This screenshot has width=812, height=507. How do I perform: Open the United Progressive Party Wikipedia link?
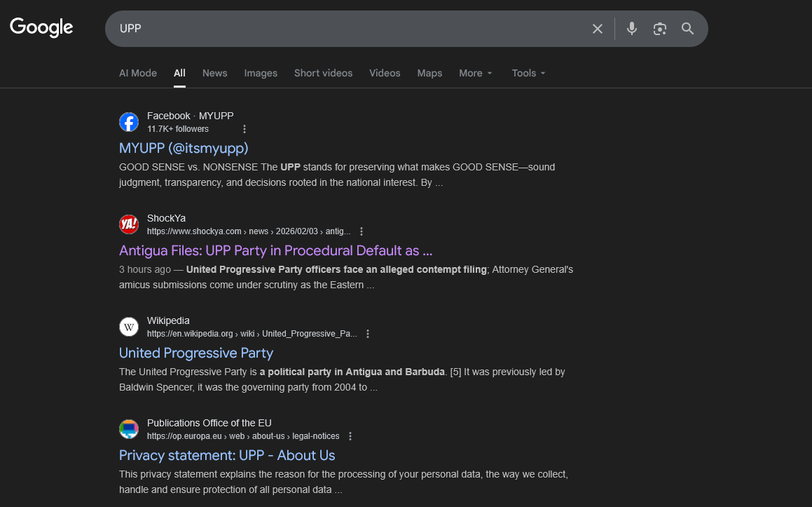(x=196, y=353)
